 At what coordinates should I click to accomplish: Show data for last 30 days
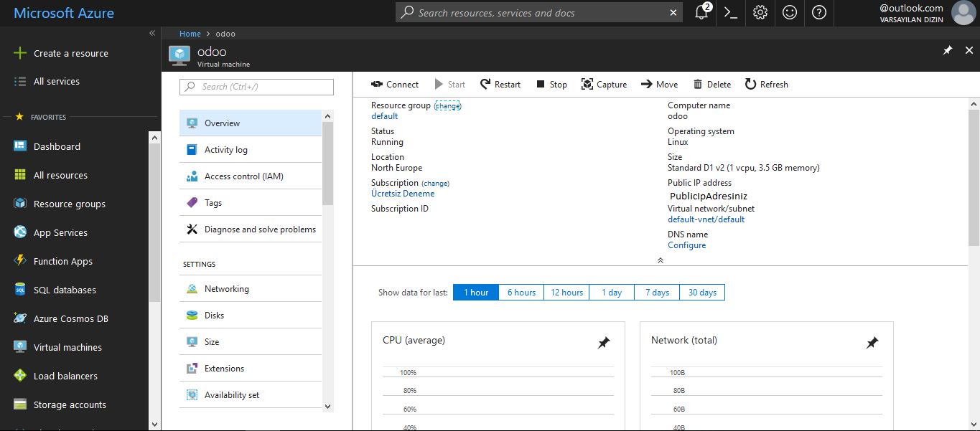(702, 293)
